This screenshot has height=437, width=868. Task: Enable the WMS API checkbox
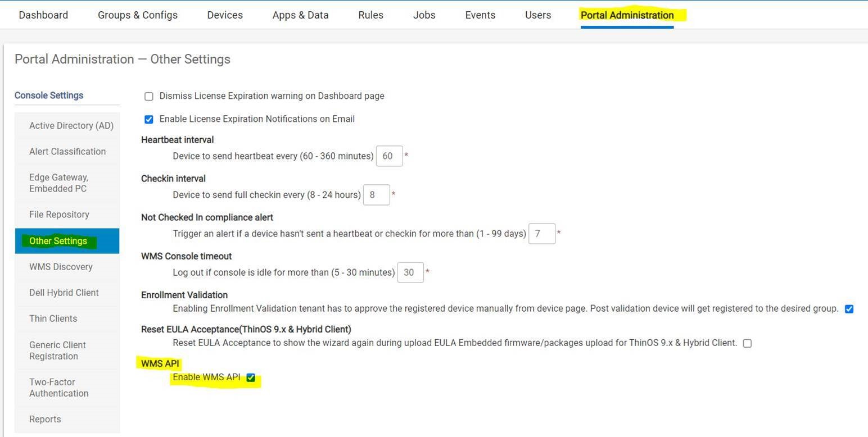pyautogui.click(x=251, y=377)
